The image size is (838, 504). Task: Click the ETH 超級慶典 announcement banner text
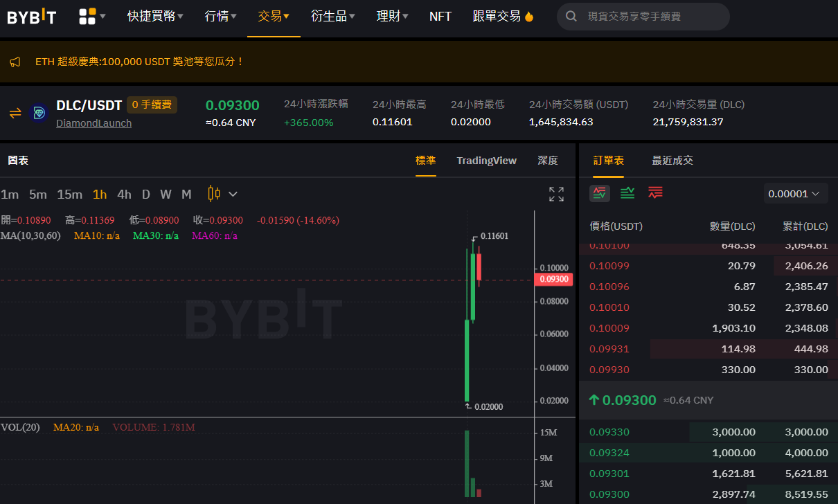(x=139, y=62)
